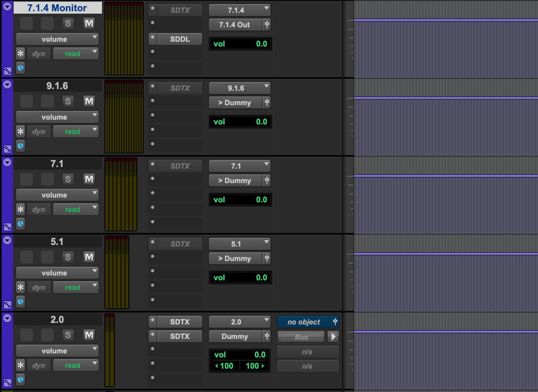
Task: Toggle solo on the 5.1 track
Action: point(68,257)
